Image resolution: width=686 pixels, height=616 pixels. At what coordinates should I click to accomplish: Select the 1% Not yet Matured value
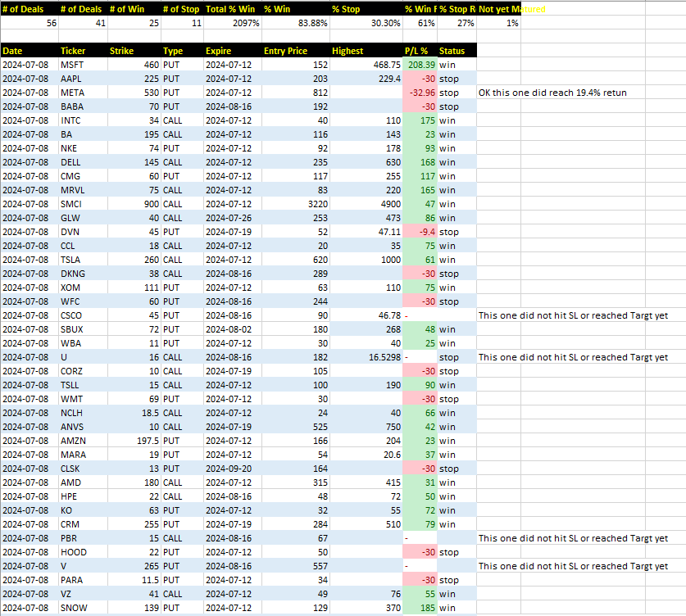coord(499,23)
